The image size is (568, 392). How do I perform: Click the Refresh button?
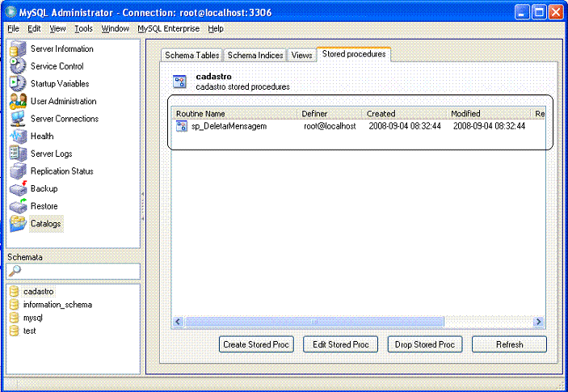pos(509,344)
